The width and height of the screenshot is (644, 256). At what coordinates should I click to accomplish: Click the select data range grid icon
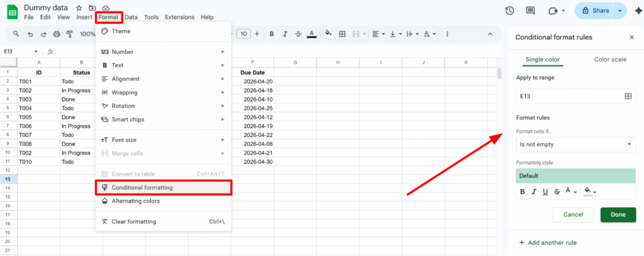627,96
